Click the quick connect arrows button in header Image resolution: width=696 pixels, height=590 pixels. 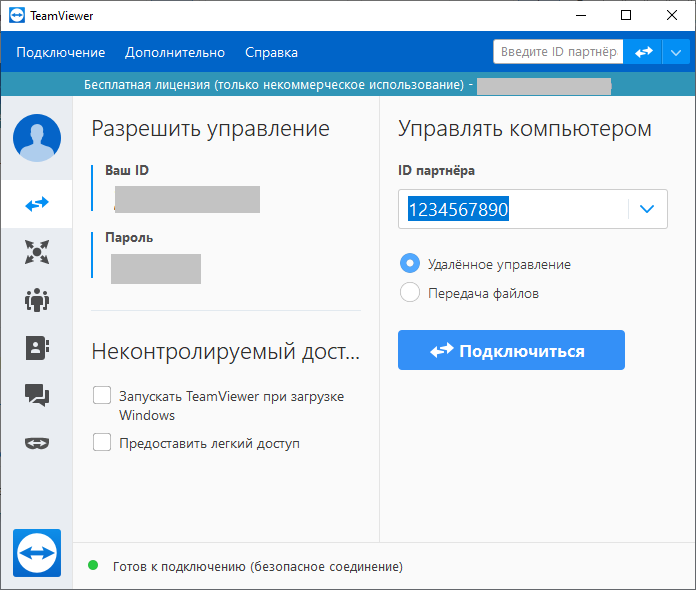643,52
